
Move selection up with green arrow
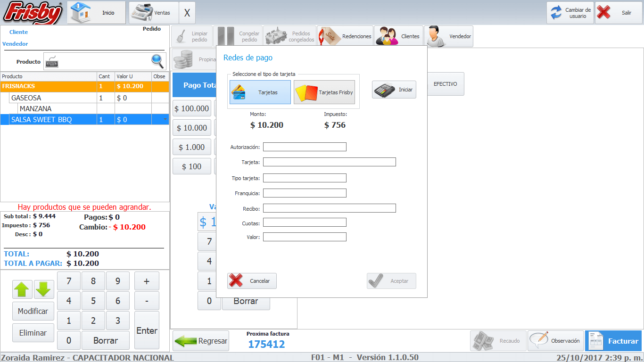click(22, 289)
